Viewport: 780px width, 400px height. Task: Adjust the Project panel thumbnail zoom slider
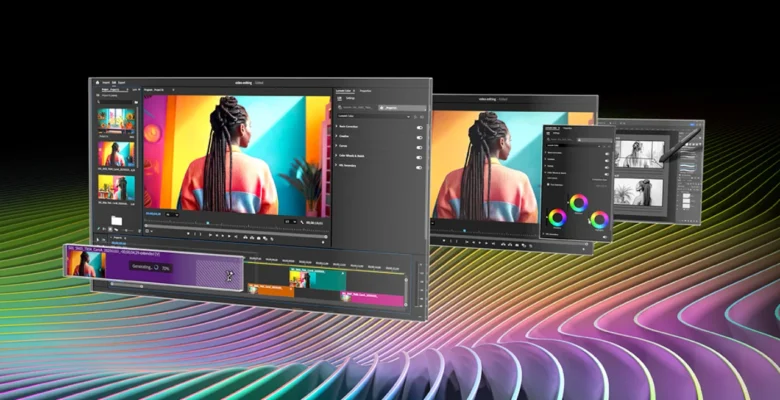click(x=126, y=230)
